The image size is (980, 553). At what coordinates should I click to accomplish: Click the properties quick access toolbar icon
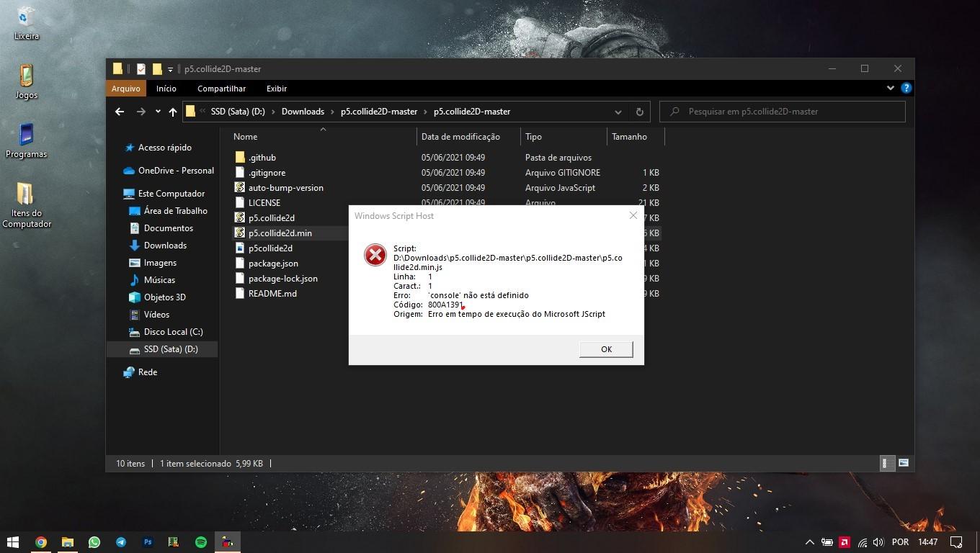click(x=141, y=69)
